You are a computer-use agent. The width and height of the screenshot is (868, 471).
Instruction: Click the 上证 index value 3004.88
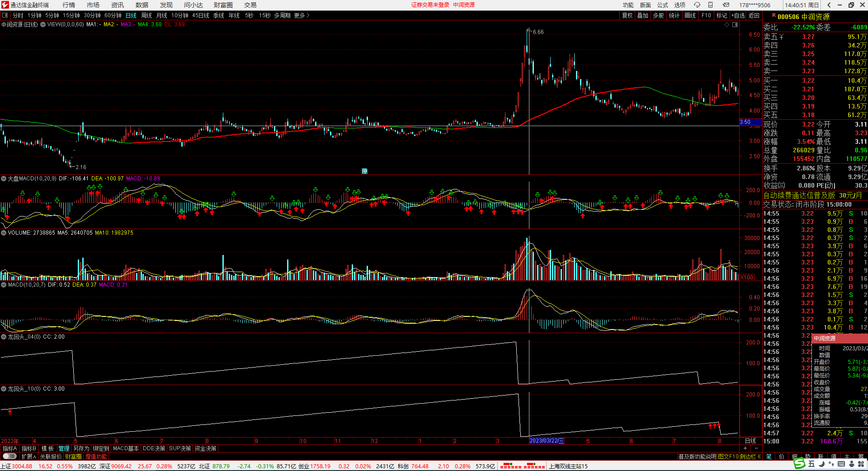pyautogui.click(x=22, y=466)
